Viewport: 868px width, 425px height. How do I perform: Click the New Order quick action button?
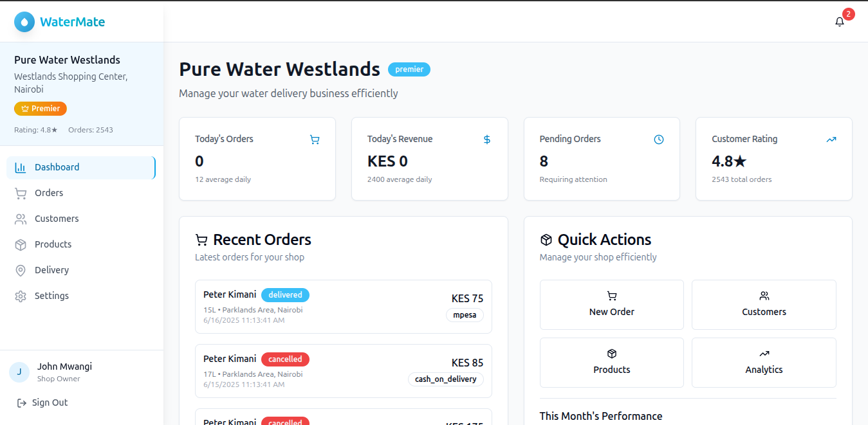612,305
